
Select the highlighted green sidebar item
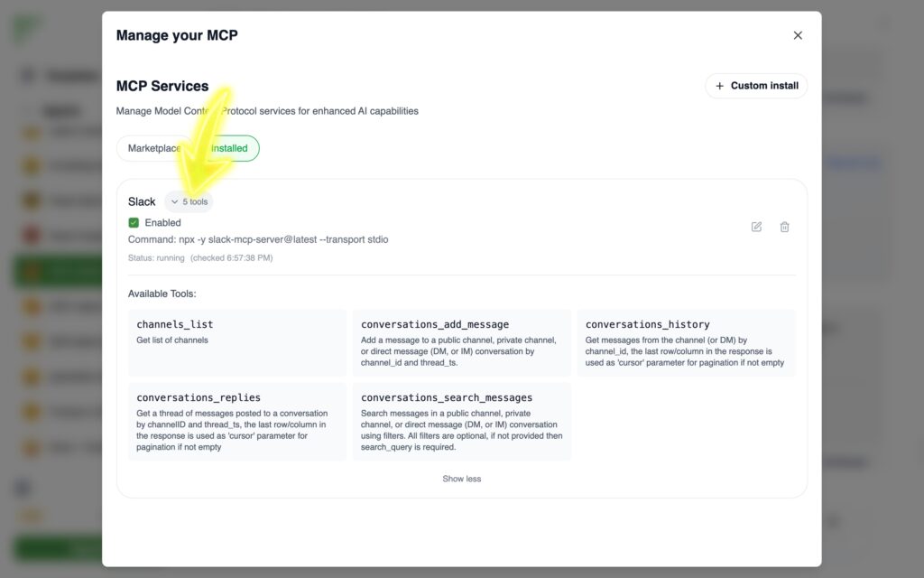(x=54, y=271)
